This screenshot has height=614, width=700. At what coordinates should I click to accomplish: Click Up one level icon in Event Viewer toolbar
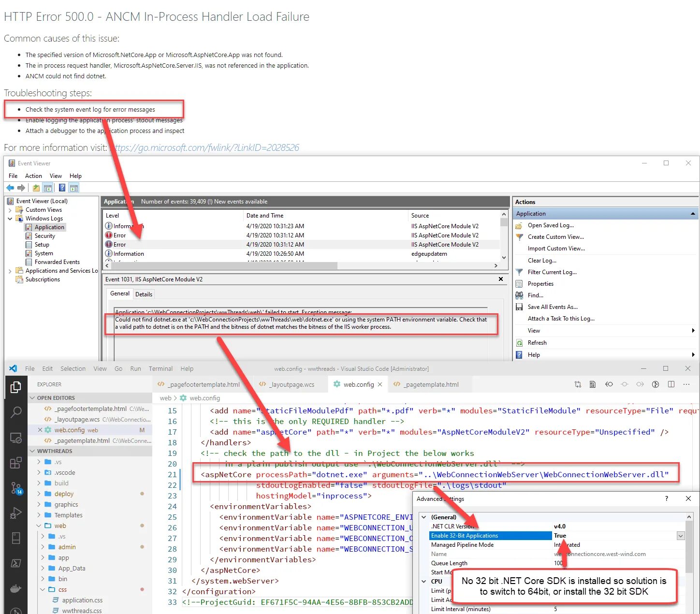tap(36, 188)
